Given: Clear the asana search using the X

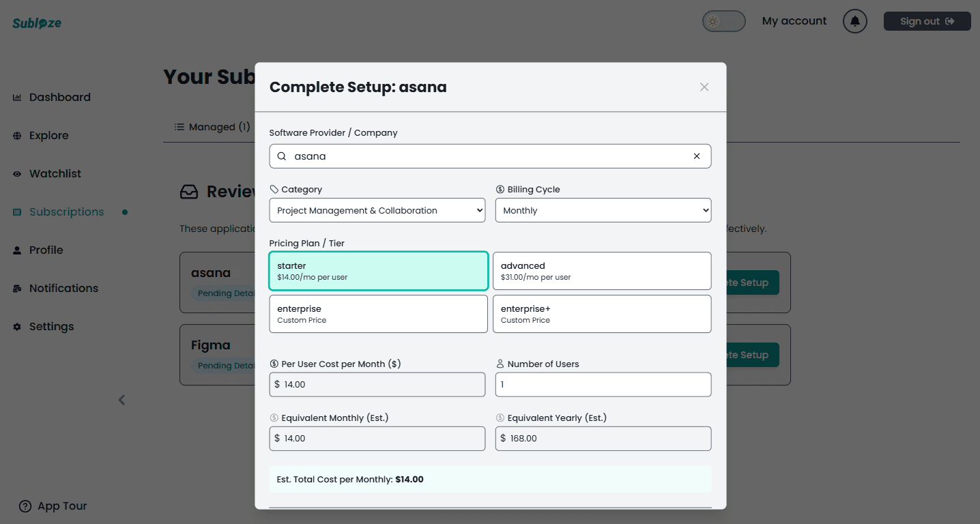Looking at the screenshot, I should (697, 156).
